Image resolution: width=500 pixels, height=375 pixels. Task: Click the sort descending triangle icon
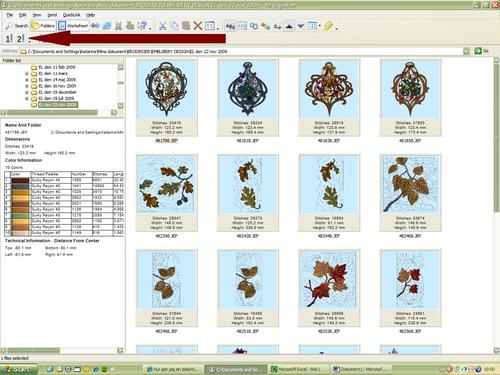pyautogui.click(x=301, y=26)
